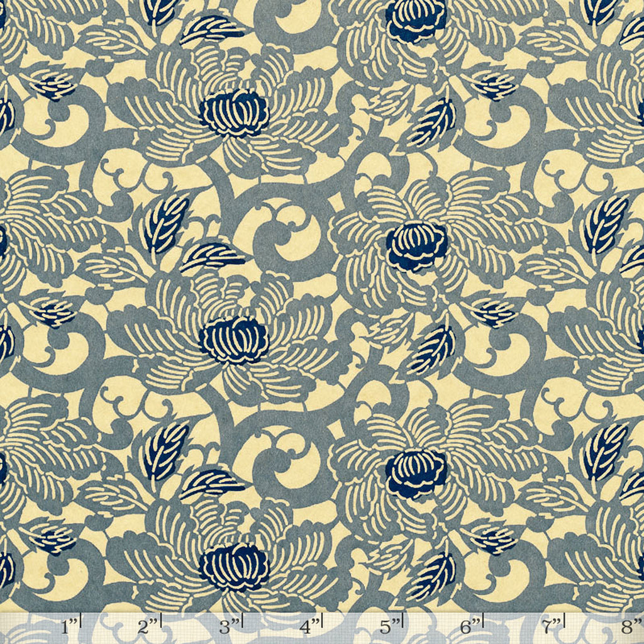The height and width of the screenshot is (644, 644).
Task: Click the uppermost full navy flower on left
Action: pos(234,113)
